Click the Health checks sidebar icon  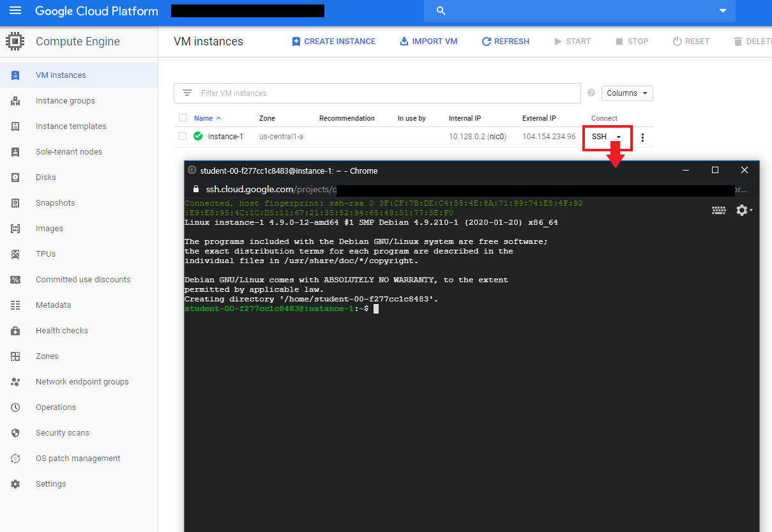[15, 331]
